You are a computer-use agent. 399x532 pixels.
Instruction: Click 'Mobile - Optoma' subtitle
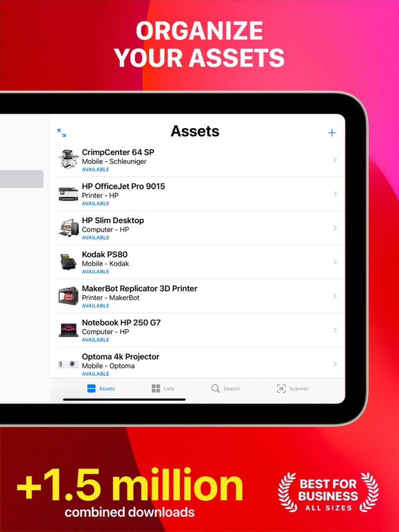pos(108,366)
